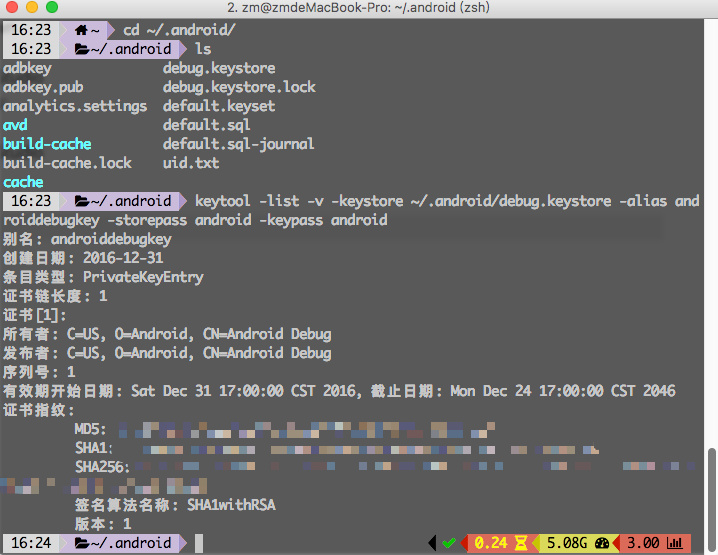Select the 'adbkey.pub' file name
This screenshot has width=718, height=555.
pyautogui.click(x=43, y=87)
